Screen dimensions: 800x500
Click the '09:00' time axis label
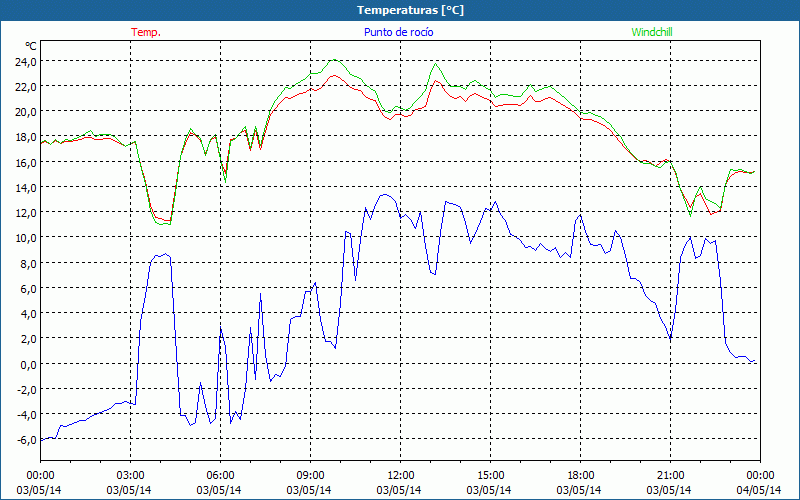(x=310, y=476)
